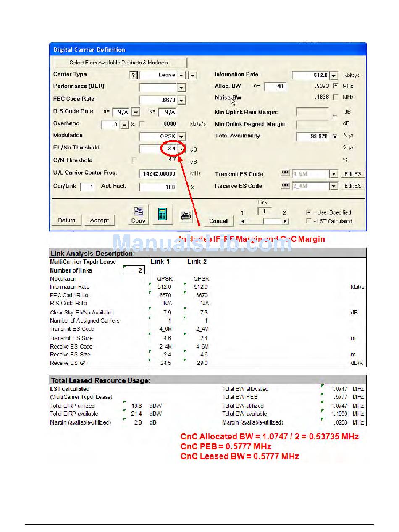Open the FEC Code Rate dropdown
Image resolution: width=399 pixels, height=532 pixels.
(x=181, y=100)
